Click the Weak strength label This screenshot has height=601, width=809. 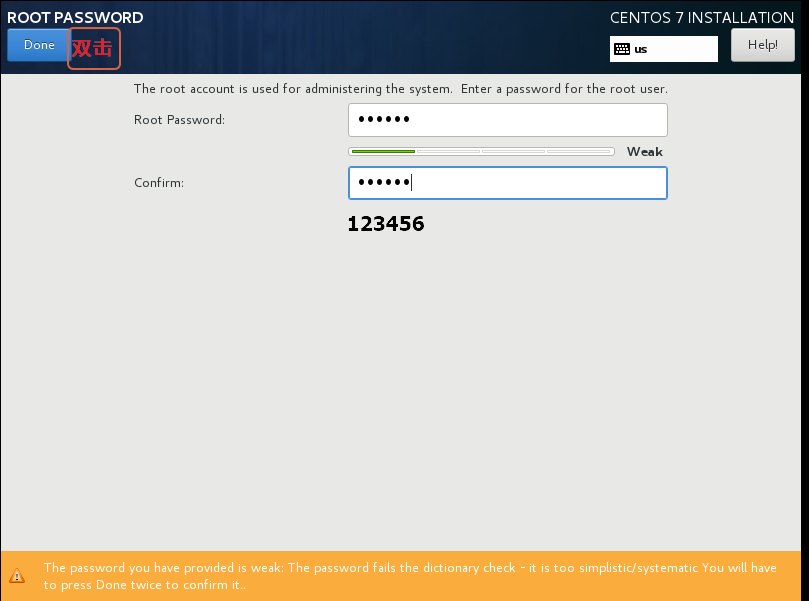(x=644, y=152)
